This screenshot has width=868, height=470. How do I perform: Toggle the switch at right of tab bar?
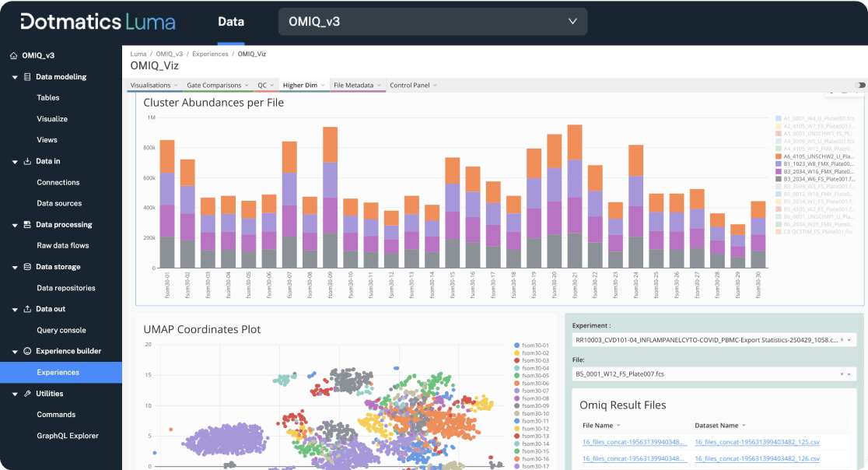click(860, 85)
